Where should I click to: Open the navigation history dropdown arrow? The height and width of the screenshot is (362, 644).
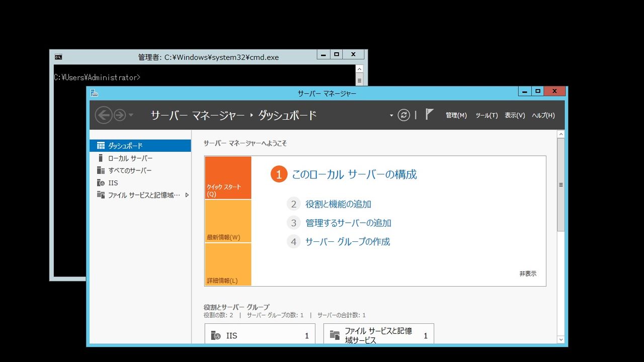tap(131, 115)
